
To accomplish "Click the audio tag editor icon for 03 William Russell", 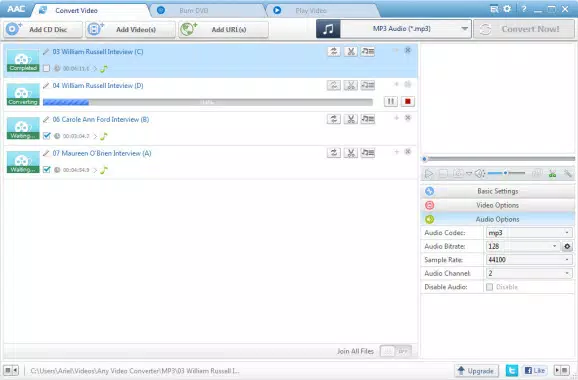I will [x=368, y=52].
